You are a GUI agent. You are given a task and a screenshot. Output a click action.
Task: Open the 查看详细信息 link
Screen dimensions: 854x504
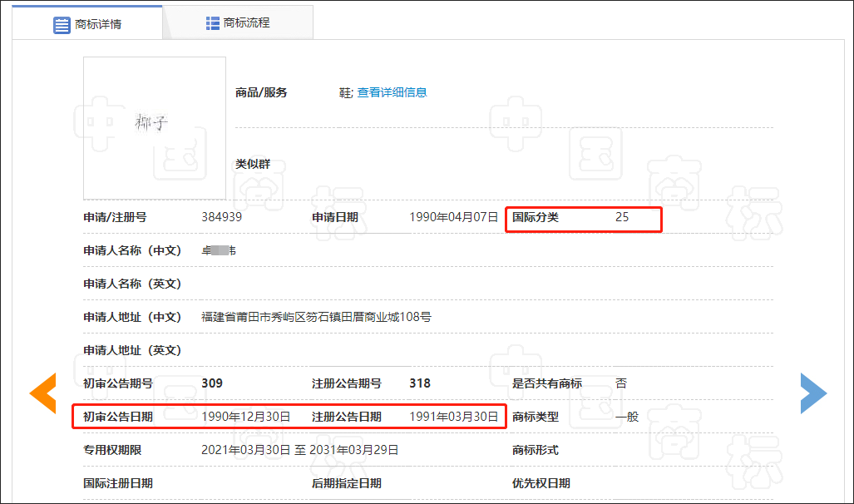click(x=392, y=92)
